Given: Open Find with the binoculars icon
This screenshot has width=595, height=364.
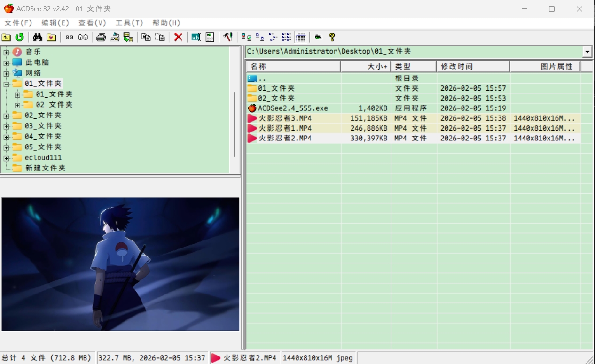Looking at the screenshot, I should (x=38, y=37).
